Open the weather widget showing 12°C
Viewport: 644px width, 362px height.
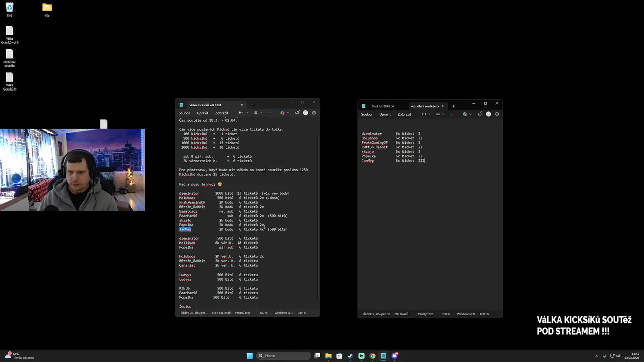tap(20, 356)
